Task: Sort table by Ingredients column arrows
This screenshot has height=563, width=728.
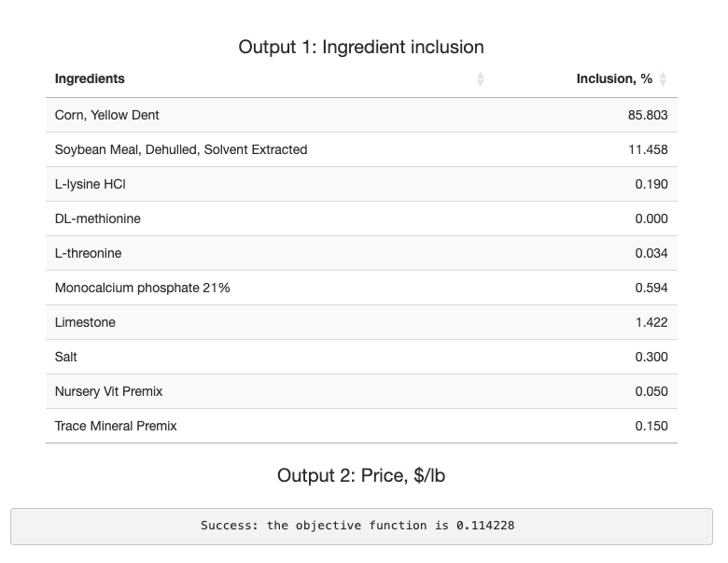Action: (x=480, y=79)
